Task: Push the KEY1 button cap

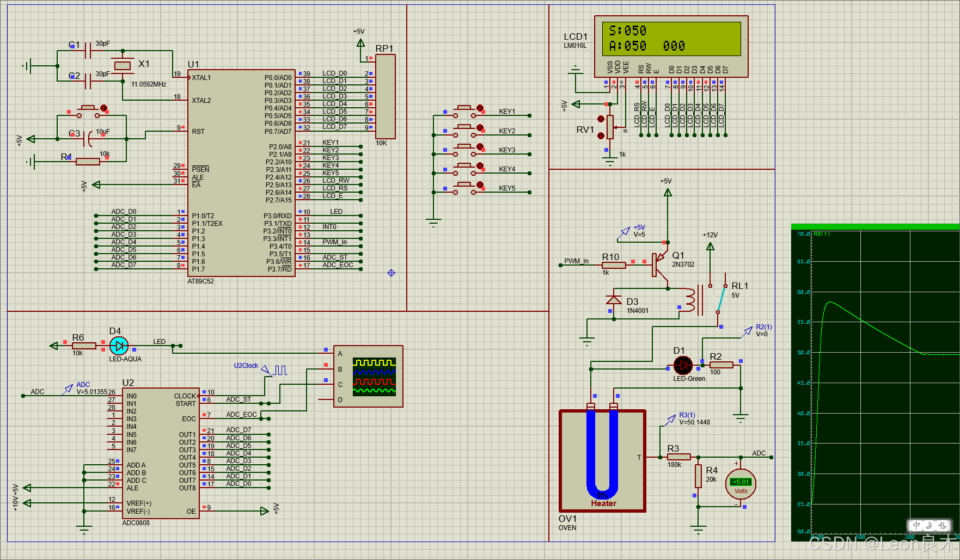Action: pyautogui.click(x=464, y=108)
